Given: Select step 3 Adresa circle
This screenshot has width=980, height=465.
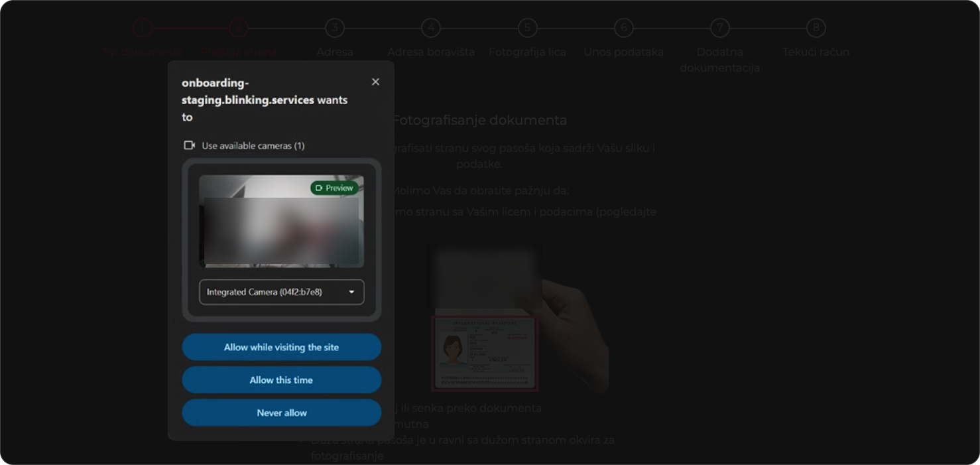Looking at the screenshot, I should [335, 28].
